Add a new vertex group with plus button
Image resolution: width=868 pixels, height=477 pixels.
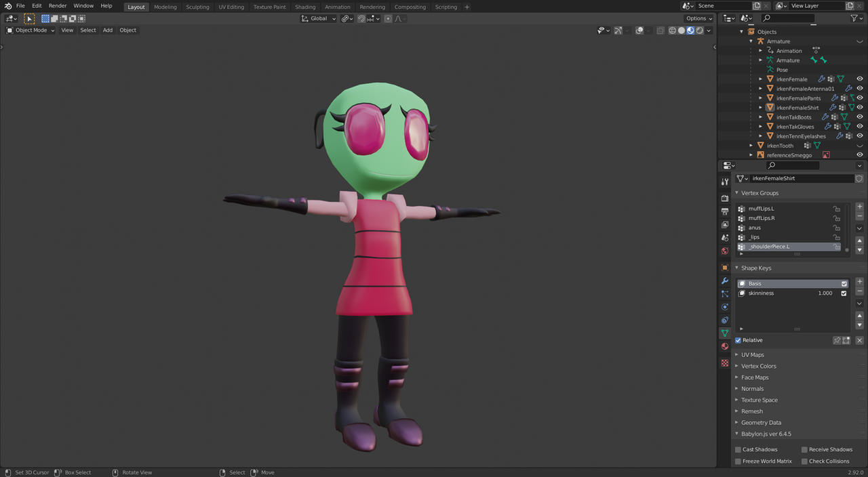coord(860,207)
